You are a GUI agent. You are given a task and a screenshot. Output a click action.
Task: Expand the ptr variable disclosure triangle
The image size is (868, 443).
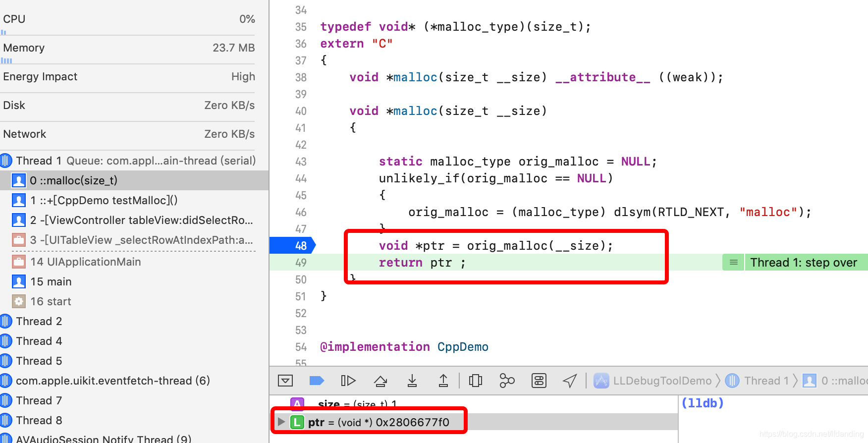click(x=281, y=422)
